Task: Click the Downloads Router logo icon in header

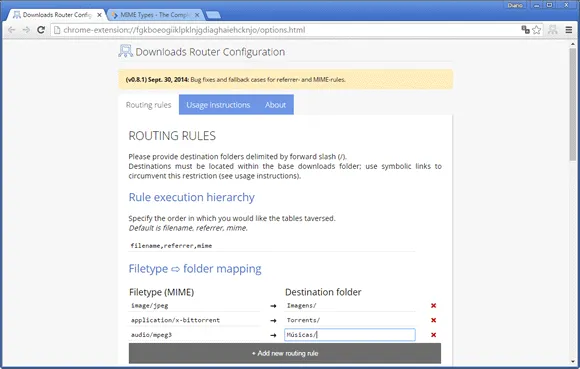Action: point(125,51)
